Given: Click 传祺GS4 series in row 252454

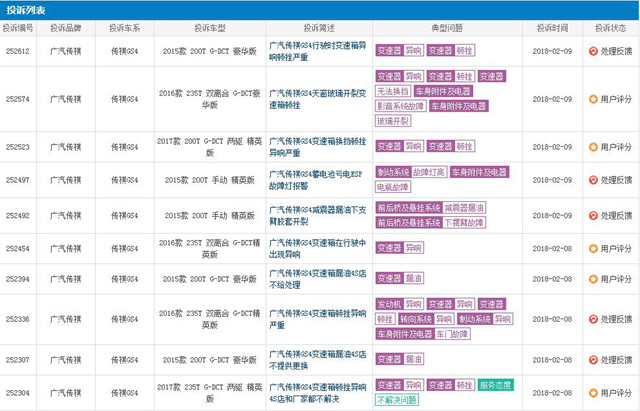Looking at the screenshot, I should point(124,249).
